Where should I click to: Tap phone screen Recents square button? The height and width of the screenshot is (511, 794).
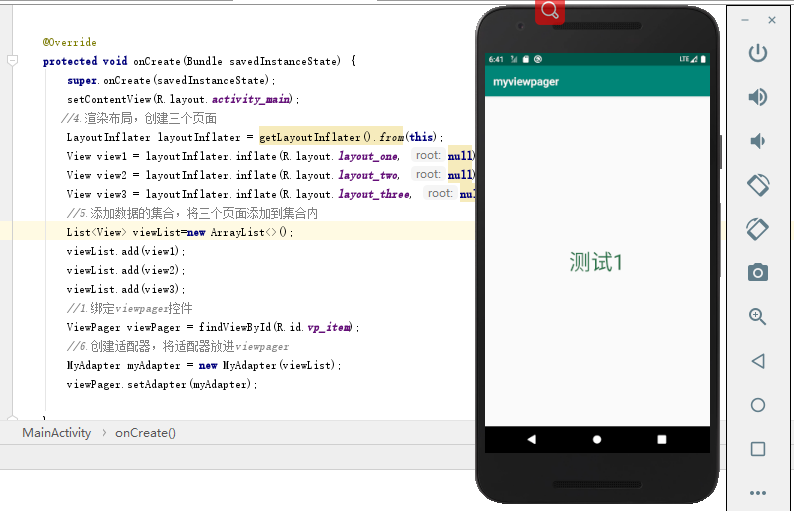point(661,439)
